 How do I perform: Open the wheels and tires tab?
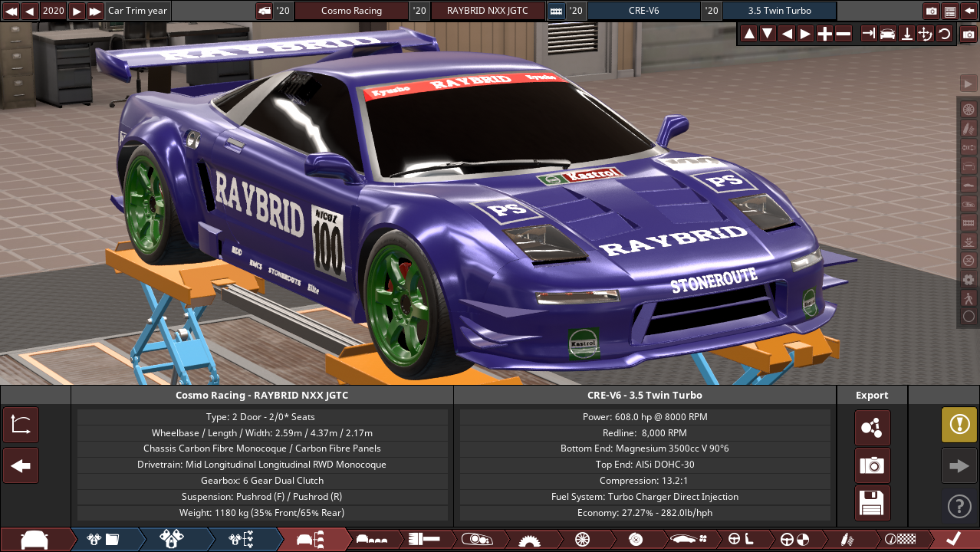click(x=582, y=540)
